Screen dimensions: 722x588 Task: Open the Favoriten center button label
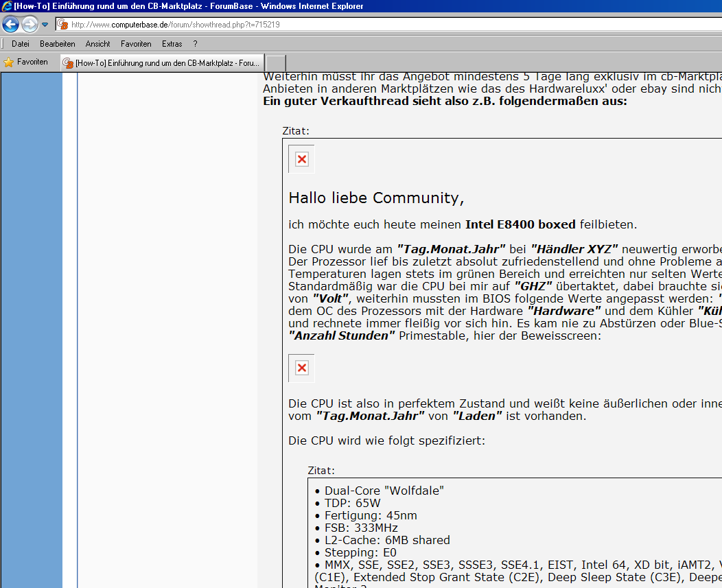click(32, 62)
